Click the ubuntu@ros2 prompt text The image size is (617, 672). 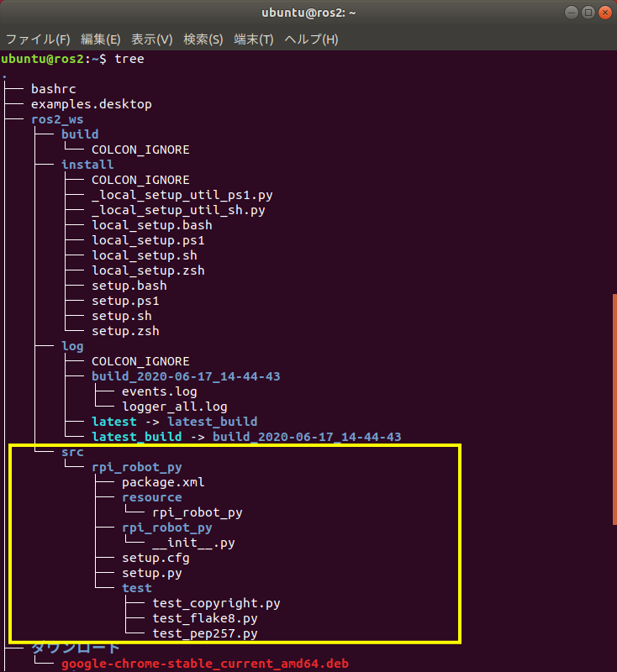(42, 59)
